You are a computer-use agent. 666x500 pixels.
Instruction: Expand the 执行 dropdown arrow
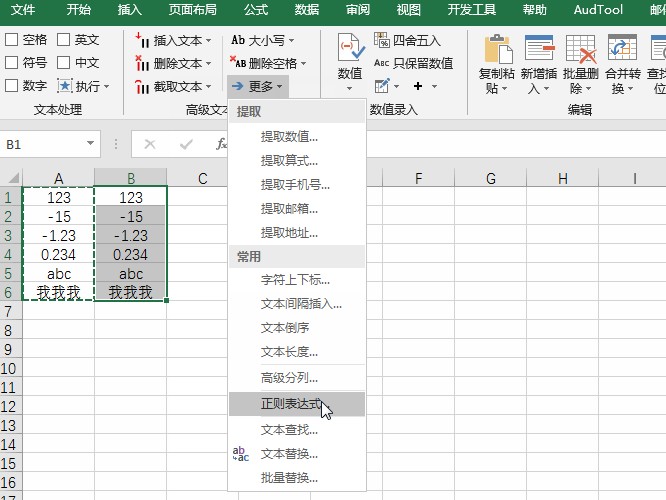pyautogui.click(x=106, y=87)
